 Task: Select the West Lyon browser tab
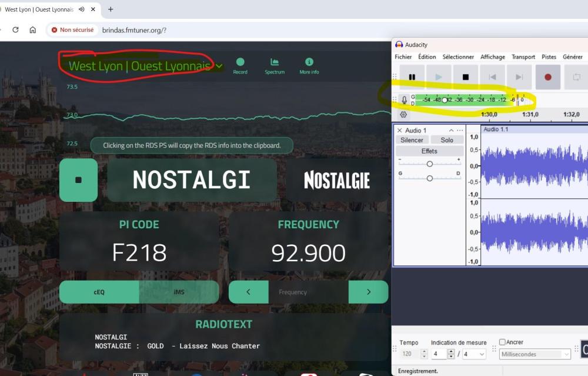pos(39,9)
